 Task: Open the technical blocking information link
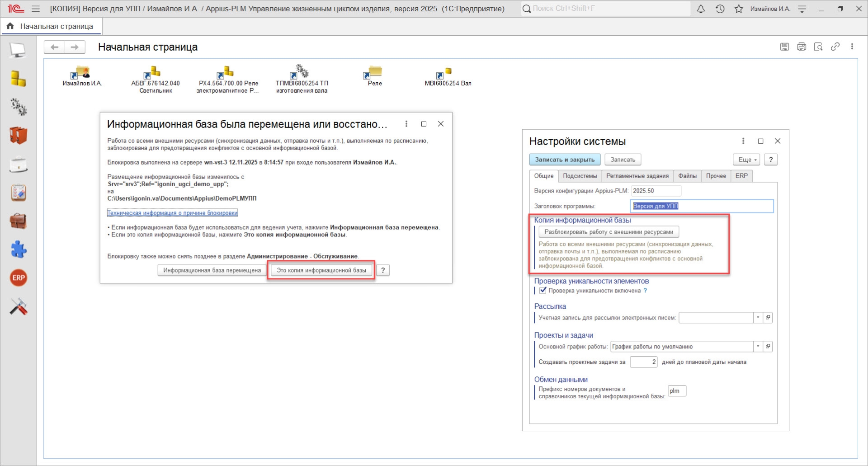coord(172,213)
